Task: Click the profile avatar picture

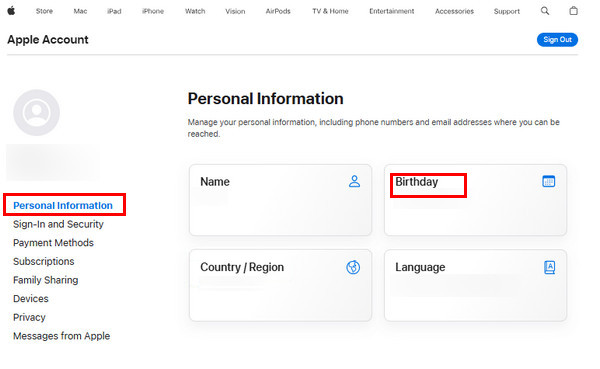Action: coord(36,113)
